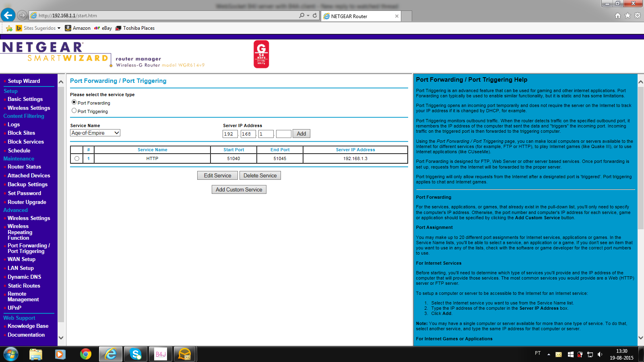Click the sidebar menu scroll-down arrow
Viewport: 644px width, 362px height.
(x=61, y=337)
